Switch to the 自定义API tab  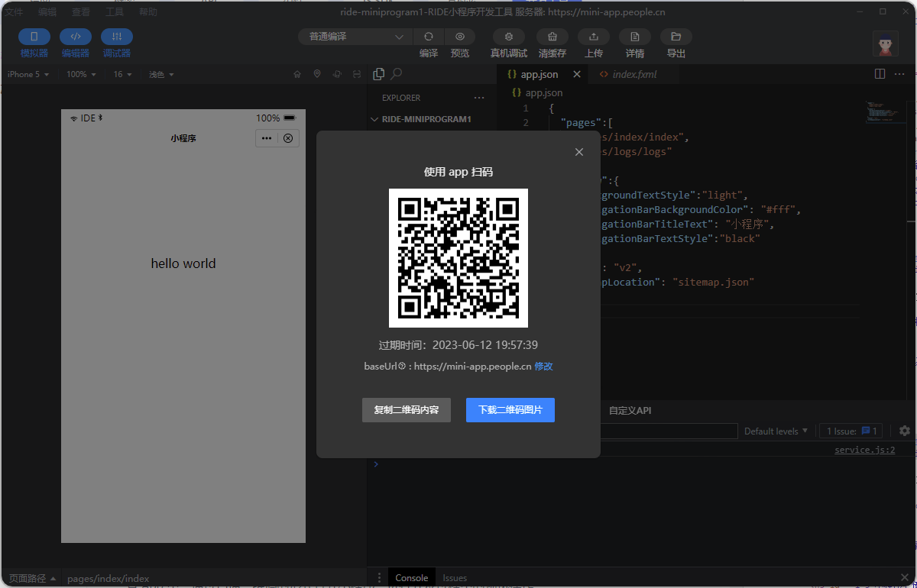630,410
